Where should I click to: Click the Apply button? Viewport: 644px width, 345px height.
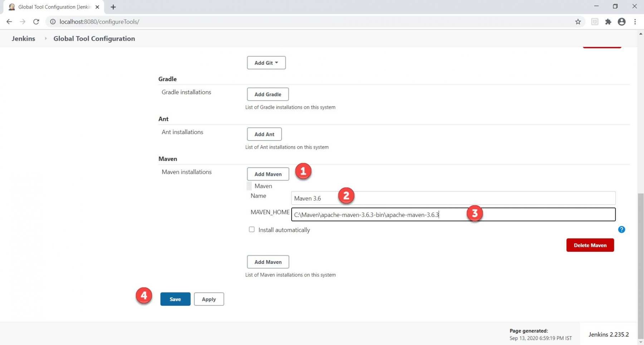pos(209,299)
